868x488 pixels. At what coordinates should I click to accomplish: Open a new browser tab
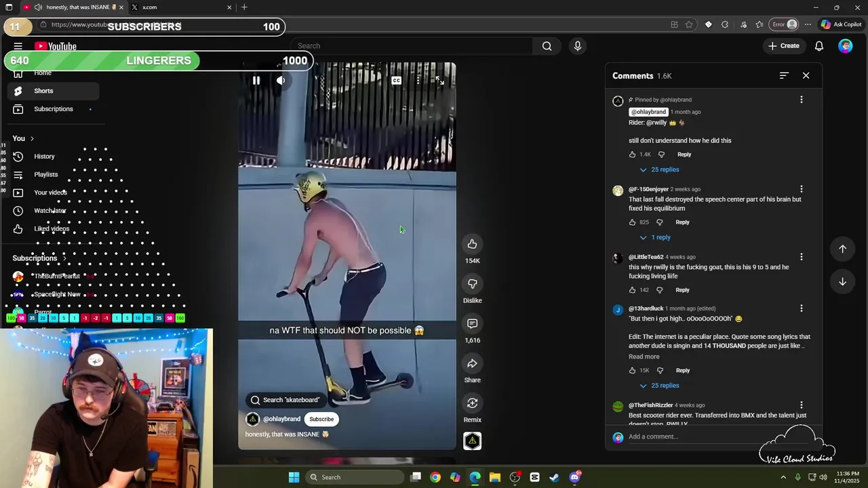tap(244, 7)
